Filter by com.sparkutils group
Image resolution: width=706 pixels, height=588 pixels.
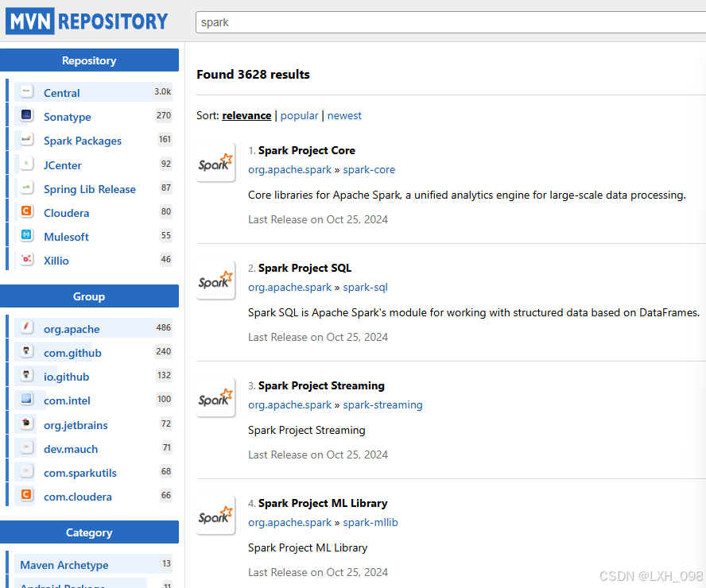[x=80, y=473]
